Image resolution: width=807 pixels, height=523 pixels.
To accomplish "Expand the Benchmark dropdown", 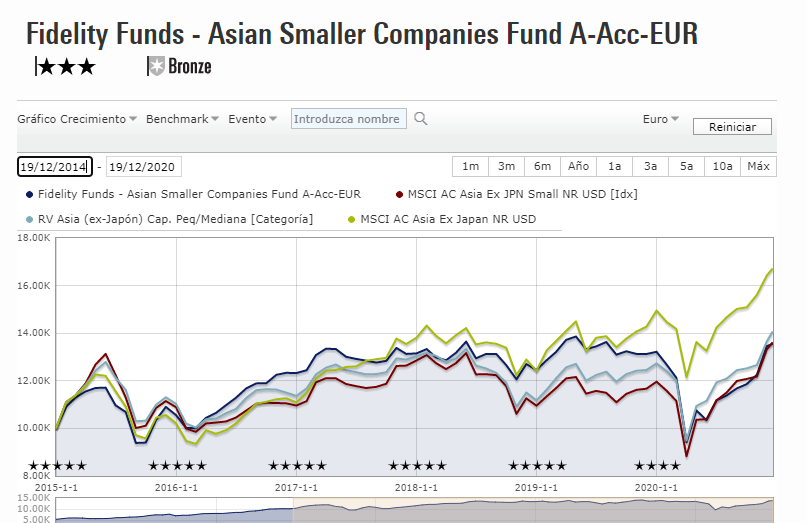I will click(x=182, y=119).
